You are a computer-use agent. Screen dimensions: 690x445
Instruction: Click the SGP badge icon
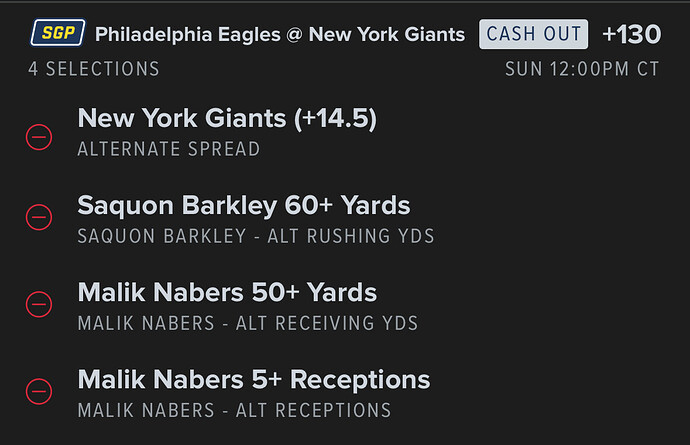[57, 34]
